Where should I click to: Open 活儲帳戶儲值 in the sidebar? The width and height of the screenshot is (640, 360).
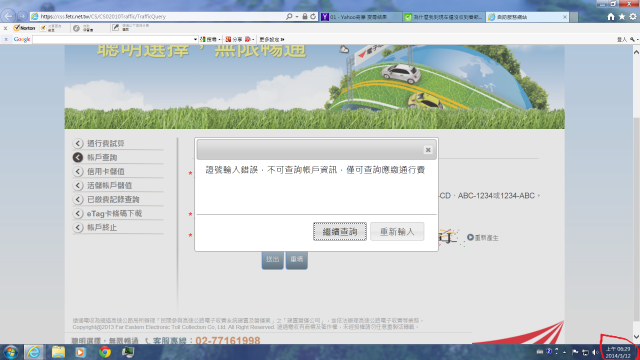coord(109,185)
